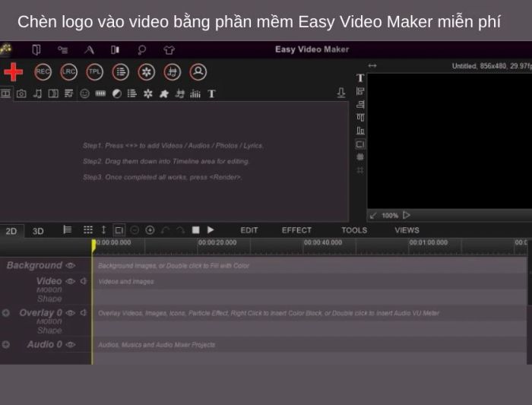
Task: Open the EDIT menu
Action: pyautogui.click(x=249, y=230)
